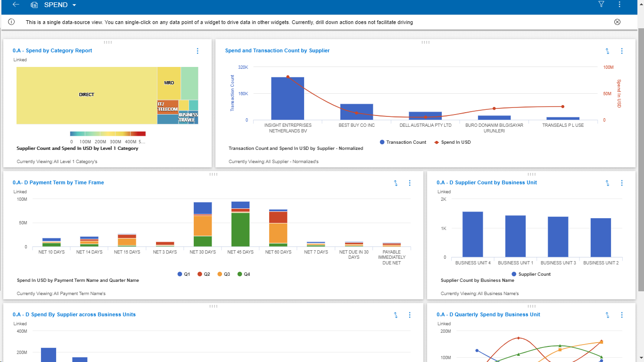Open 0.A- D Payment Term by Time Frame title
Screen dimensions: 644x362
click(x=58, y=182)
